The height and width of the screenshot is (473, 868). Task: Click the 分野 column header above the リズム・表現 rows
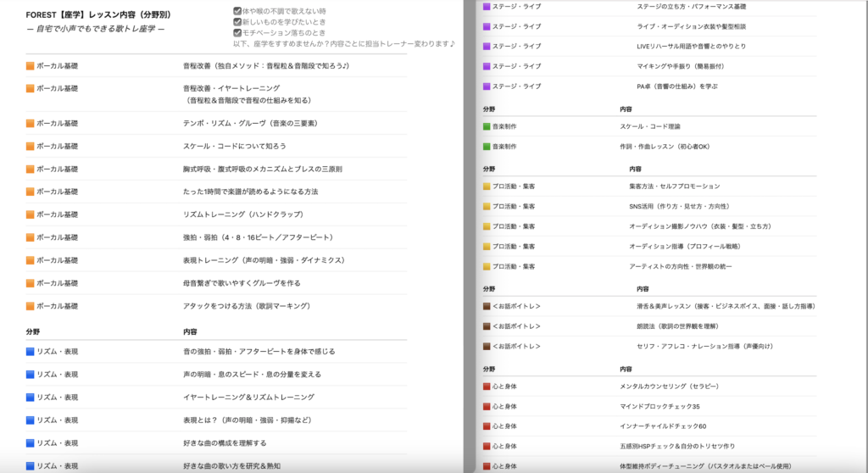click(x=34, y=331)
